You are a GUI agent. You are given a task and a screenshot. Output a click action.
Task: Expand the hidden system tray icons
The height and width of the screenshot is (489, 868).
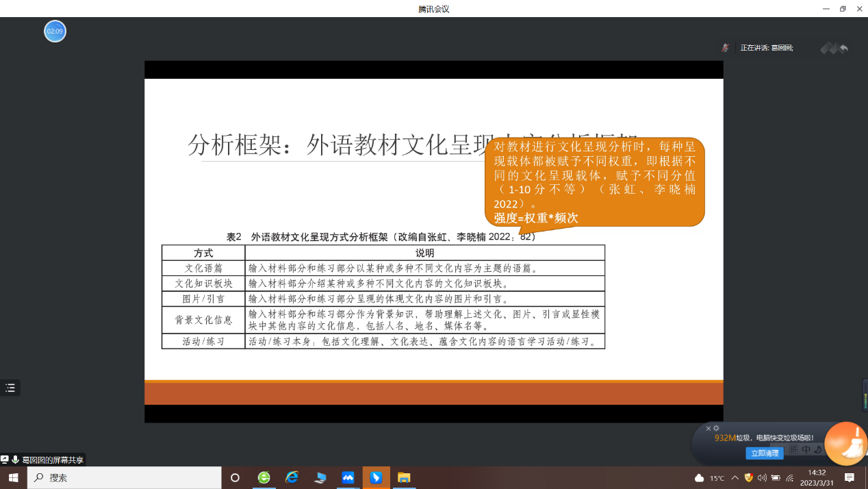click(735, 478)
